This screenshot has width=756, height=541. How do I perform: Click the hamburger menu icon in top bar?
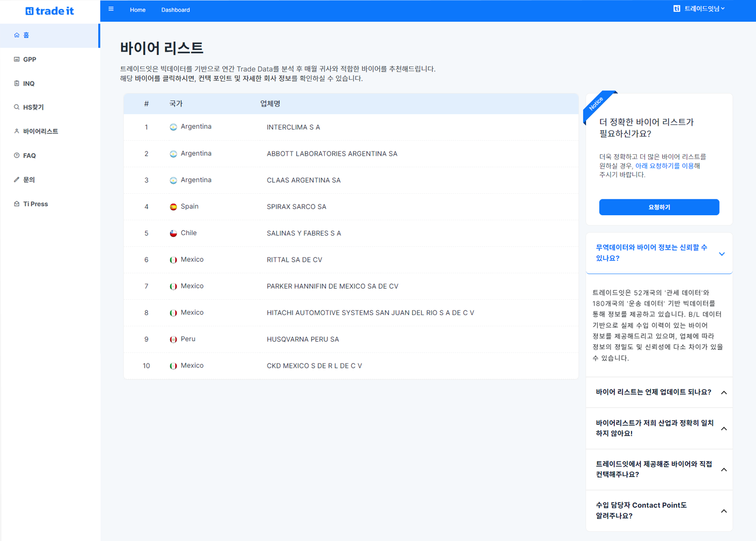point(111,9)
